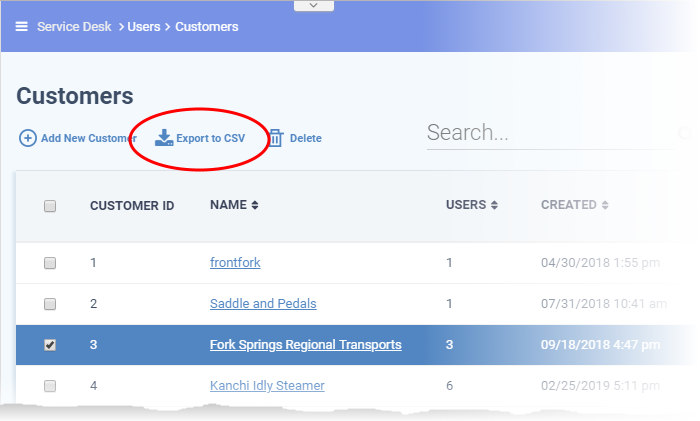Click the Search input field
The width and height of the screenshot is (700, 421).
(551, 133)
